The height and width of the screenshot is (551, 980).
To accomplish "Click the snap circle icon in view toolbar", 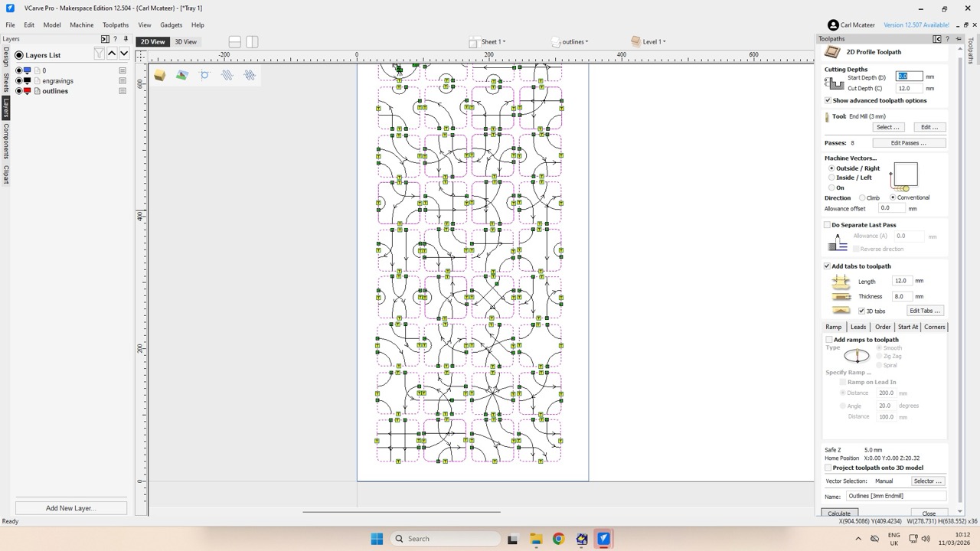I will (204, 75).
